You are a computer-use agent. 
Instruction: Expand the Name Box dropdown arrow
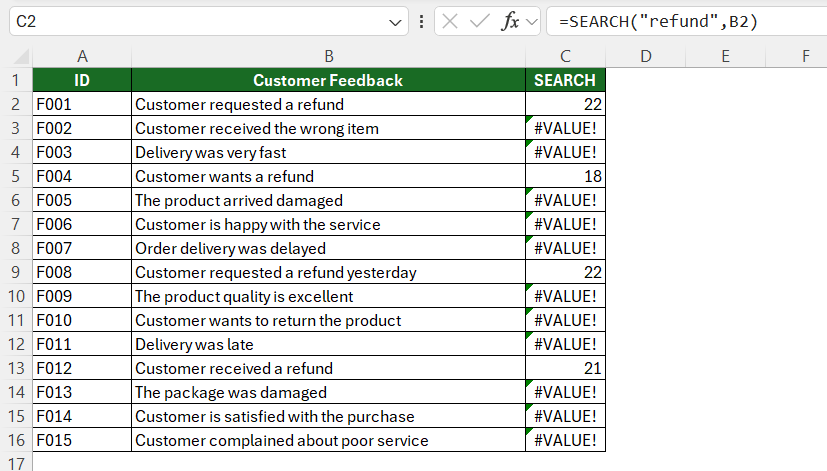point(395,22)
